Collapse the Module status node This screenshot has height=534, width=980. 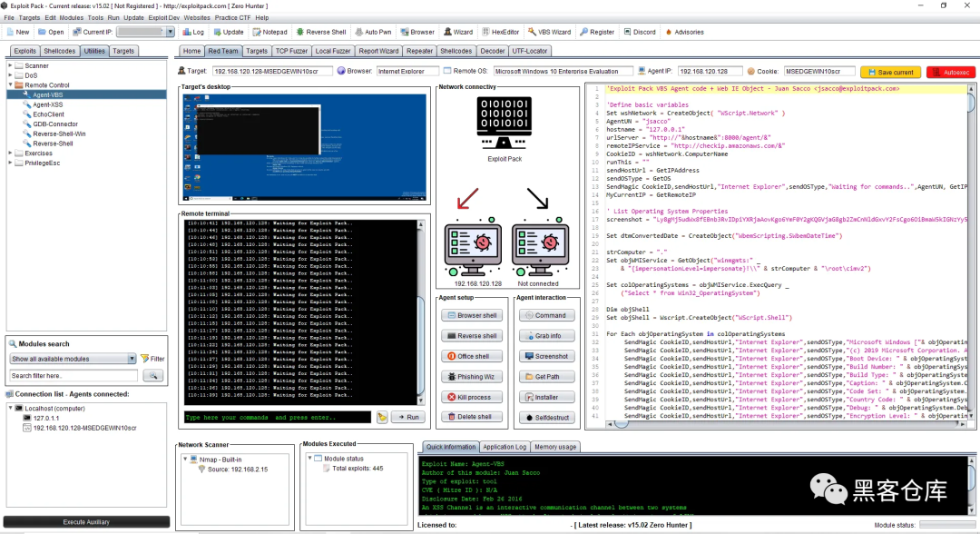[310, 459]
